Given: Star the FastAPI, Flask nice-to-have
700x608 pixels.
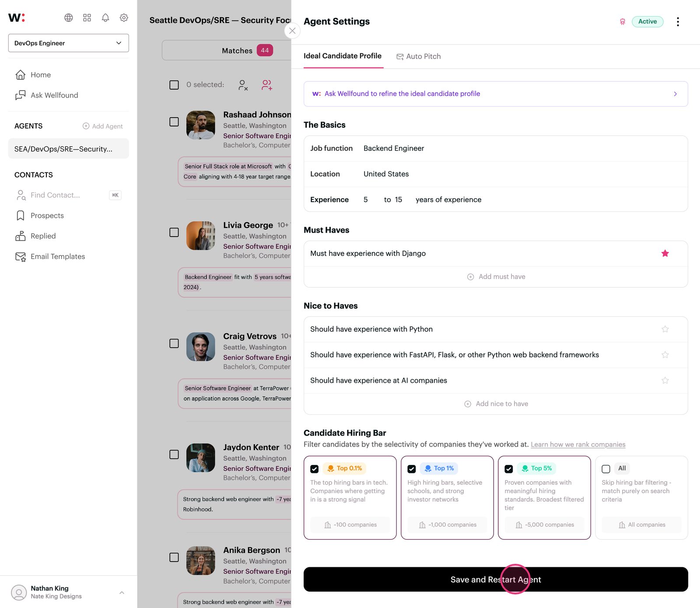Looking at the screenshot, I should 665,355.
